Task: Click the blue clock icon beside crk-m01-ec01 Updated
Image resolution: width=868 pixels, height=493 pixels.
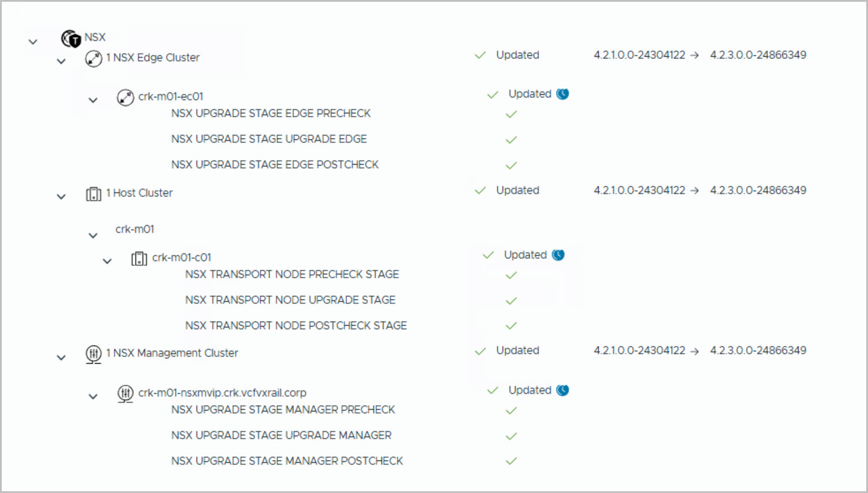Action: point(563,94)
